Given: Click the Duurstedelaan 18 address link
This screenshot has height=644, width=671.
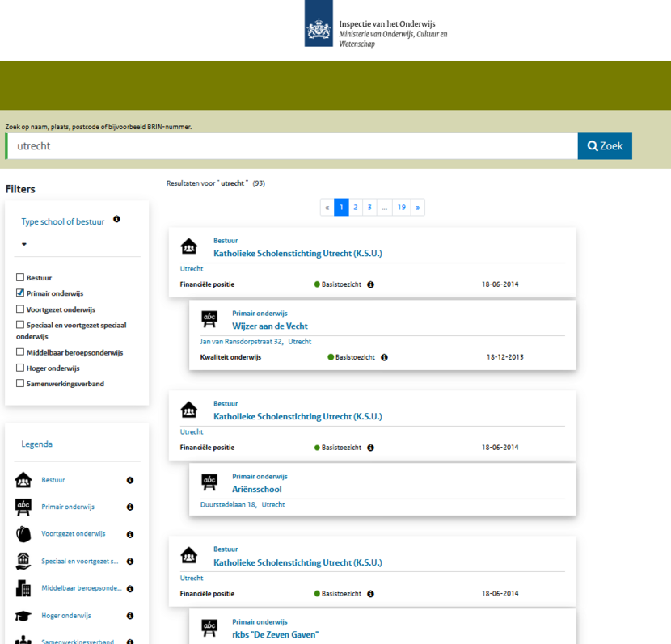Looking at the screenshot, I should pos(229,504).
